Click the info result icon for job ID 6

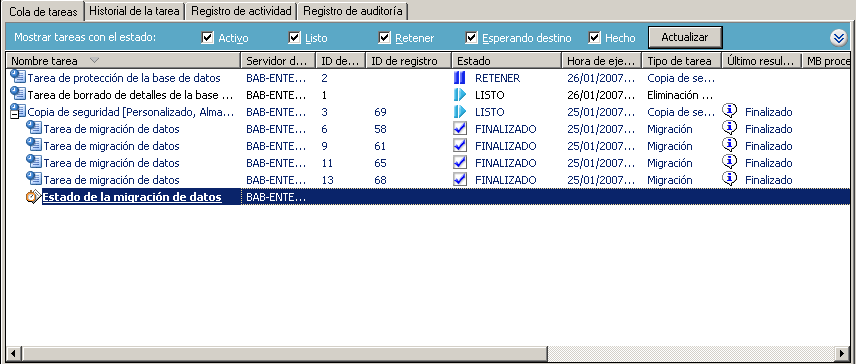(x=729, y=128)
